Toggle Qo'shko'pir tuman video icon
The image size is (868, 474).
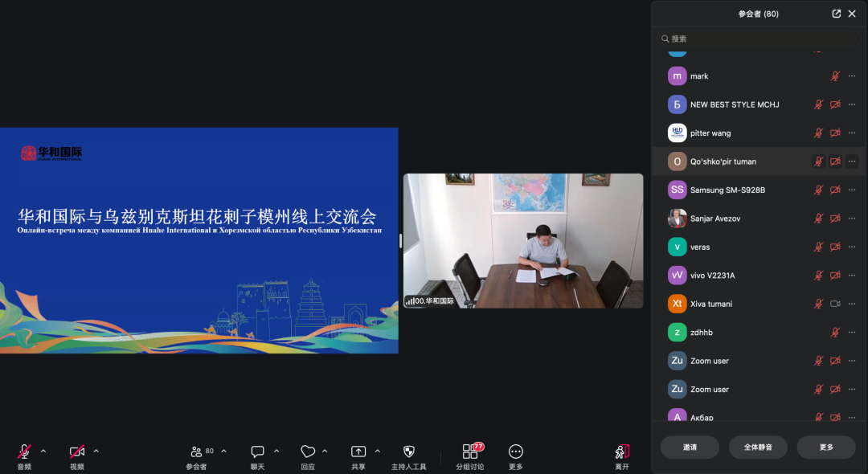point(835,161)
